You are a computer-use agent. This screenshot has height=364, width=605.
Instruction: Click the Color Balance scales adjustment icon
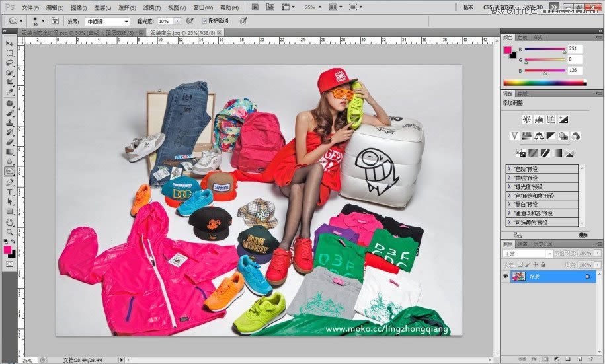(x=538, y=136)
